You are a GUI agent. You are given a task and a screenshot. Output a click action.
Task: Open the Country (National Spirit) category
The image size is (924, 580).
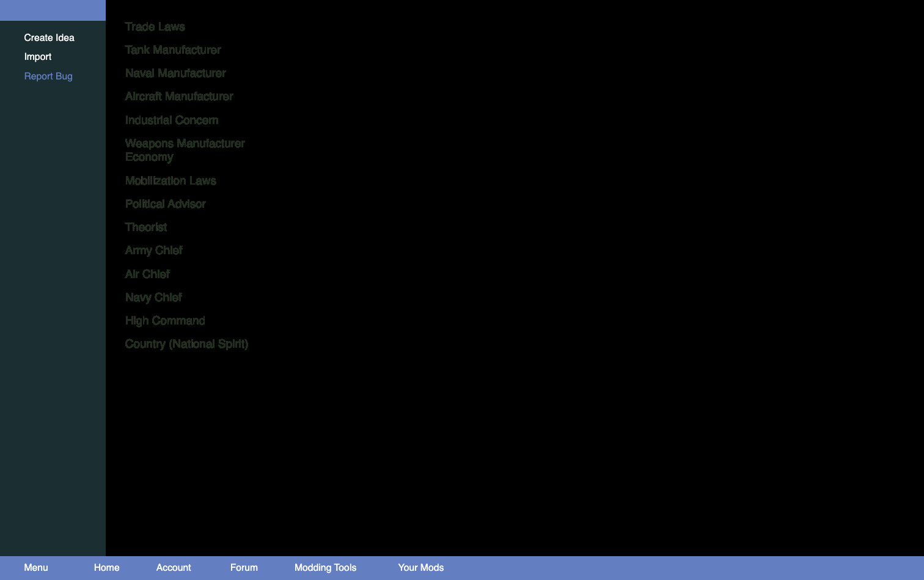[x=186, y=344]
